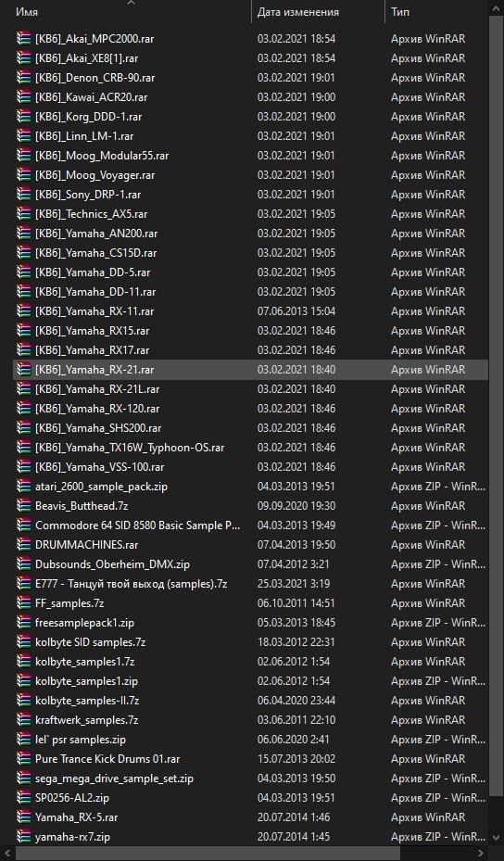Click the icon beside Dubsounds_Oberheim_DMX.zip

pyautogui.click(x=23, y=563)
